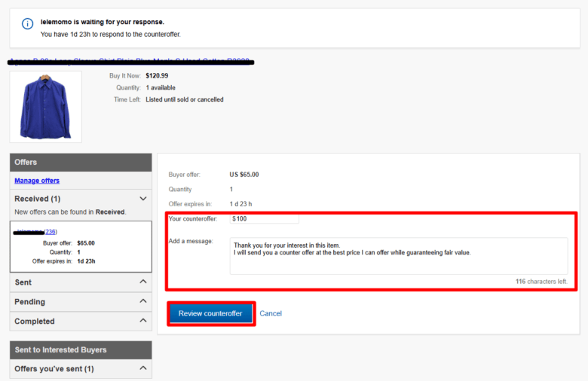Open the buyer's feedback score (236)
588x381 pixels.
(51, 232)
